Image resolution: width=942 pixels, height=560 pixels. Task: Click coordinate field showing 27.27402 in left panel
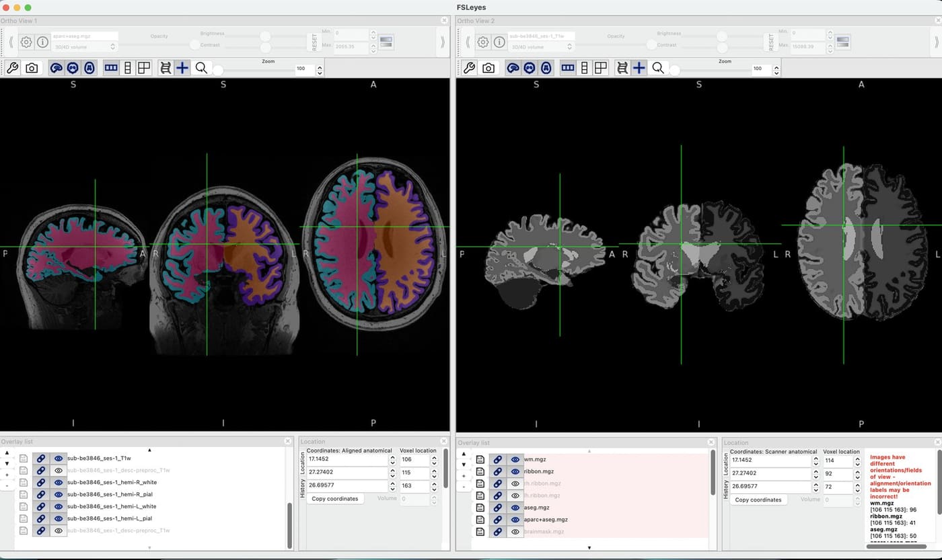click(347, 473)
